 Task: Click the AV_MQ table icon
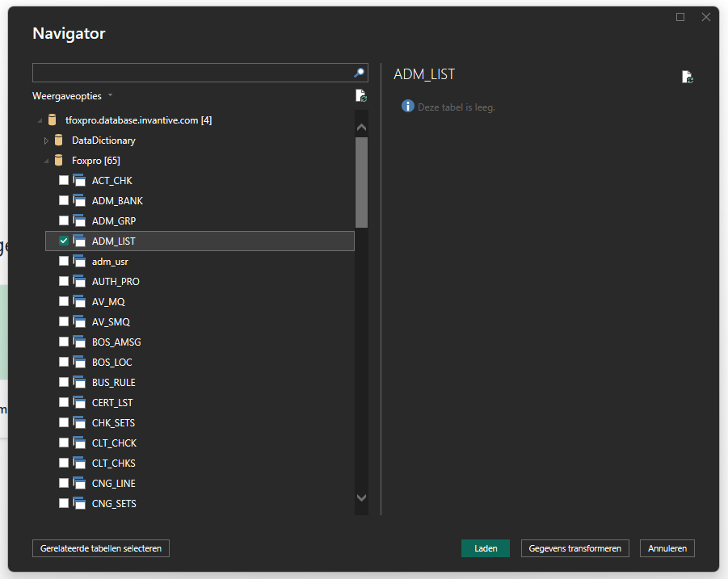pyautogui.click(x=79, y=301)
